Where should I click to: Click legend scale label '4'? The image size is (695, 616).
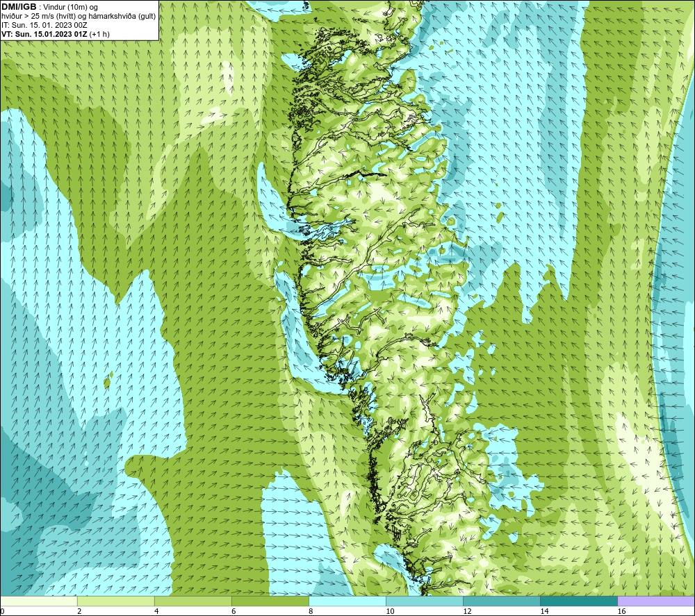(156, 612)
